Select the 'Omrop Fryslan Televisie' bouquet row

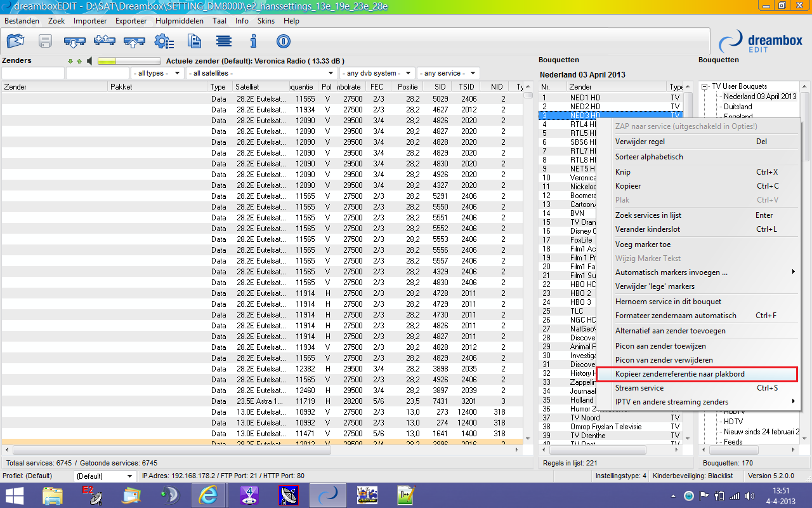click(x=610, y=427)
